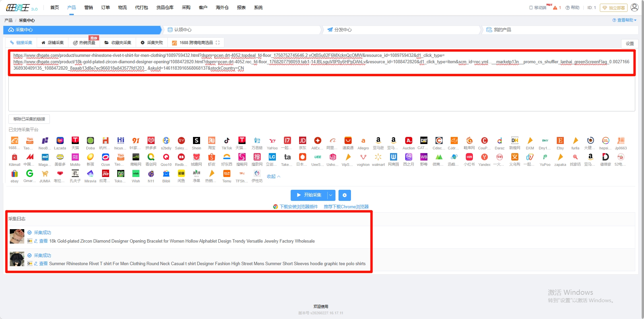Click 移除已采集的链接 button
Viewport: 644px width, 319px height.
pos(29,119)
